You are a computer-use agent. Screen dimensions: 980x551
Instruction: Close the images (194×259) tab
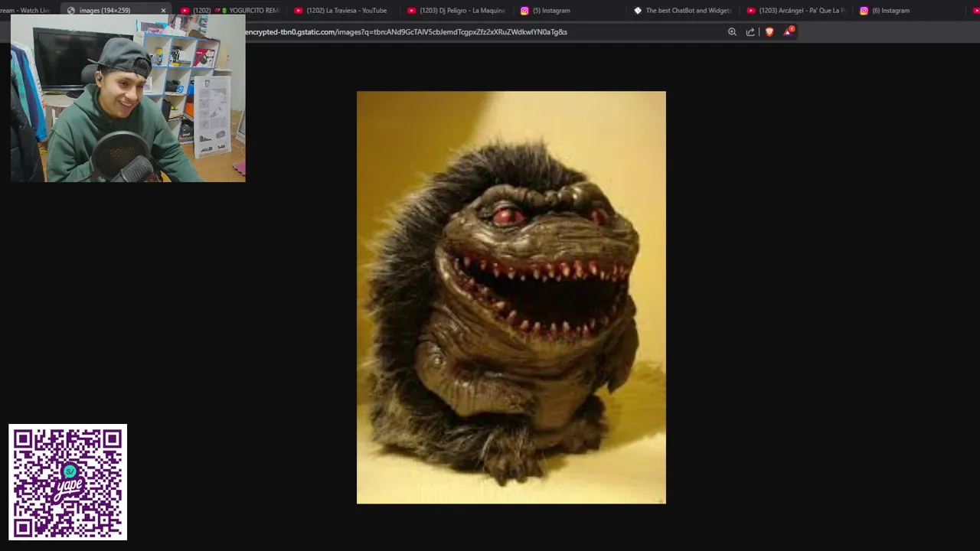(x=163, y=11)
